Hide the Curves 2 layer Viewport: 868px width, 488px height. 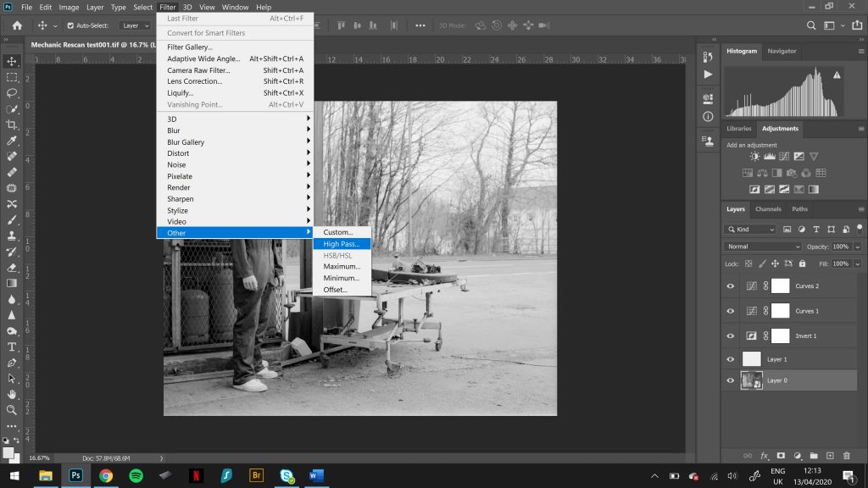731,286
